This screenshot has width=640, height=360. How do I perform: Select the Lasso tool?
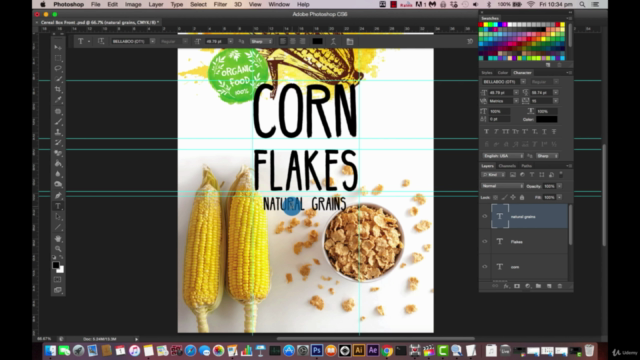58,68
